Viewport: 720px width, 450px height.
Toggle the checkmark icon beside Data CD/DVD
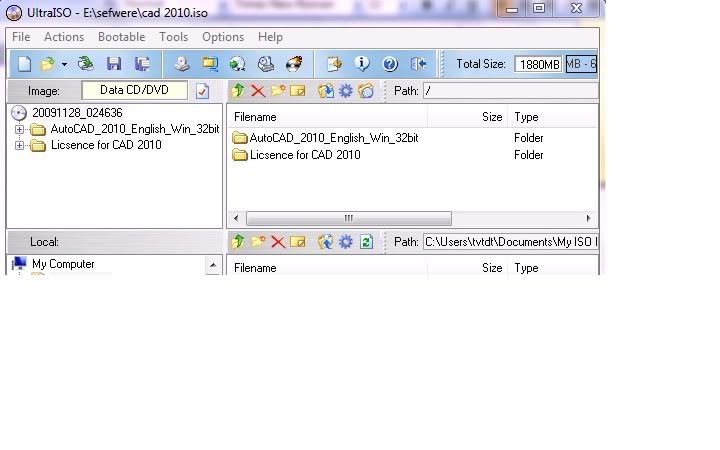point(202,91)
